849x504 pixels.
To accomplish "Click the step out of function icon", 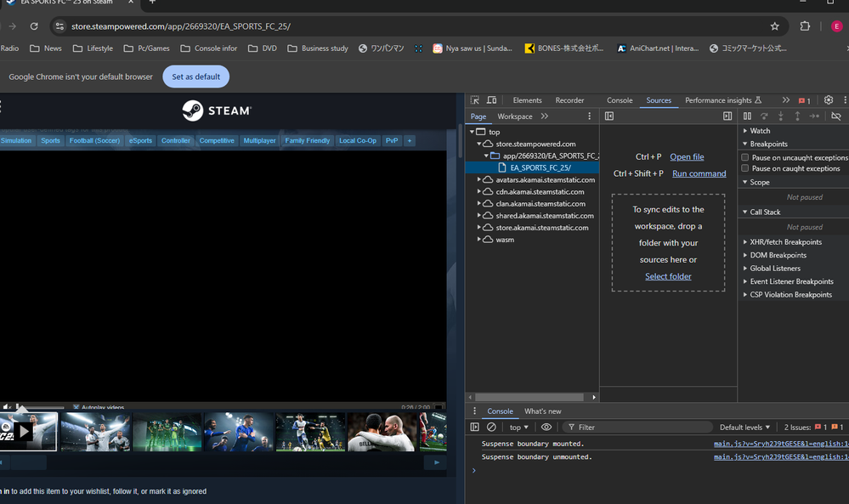I will [x=797, y=116].
